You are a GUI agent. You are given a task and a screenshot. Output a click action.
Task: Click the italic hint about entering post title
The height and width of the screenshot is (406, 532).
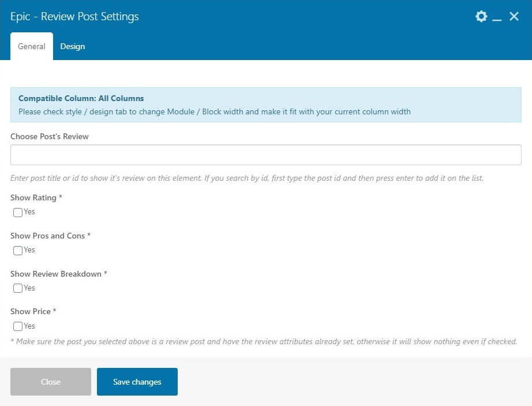click(247, 178)
